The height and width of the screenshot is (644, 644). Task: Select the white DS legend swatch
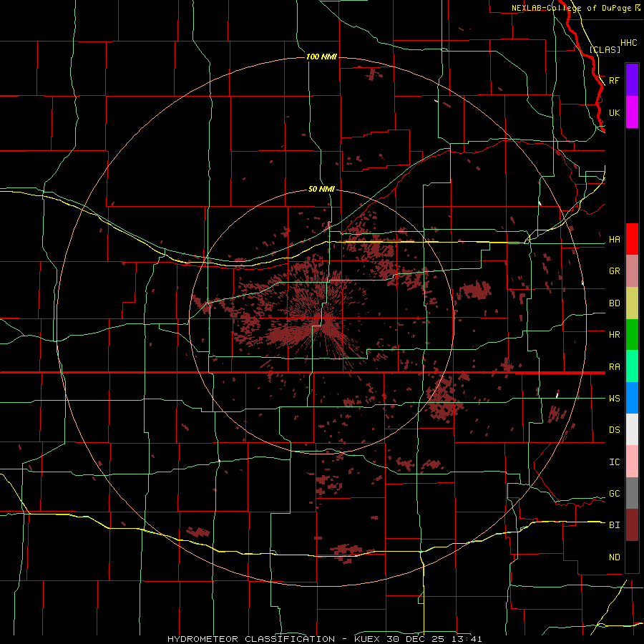[x=632, y=429]
